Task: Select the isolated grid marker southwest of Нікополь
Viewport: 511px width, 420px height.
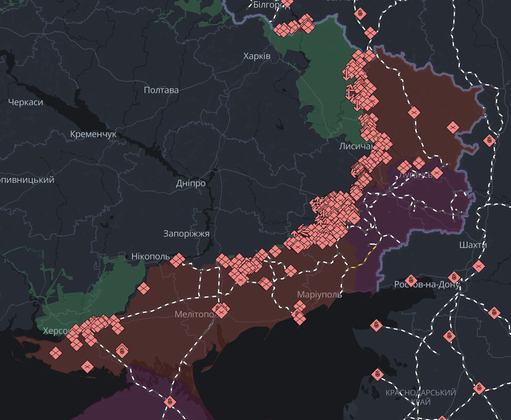Action: pyautogui.click(x=144, y=288)
